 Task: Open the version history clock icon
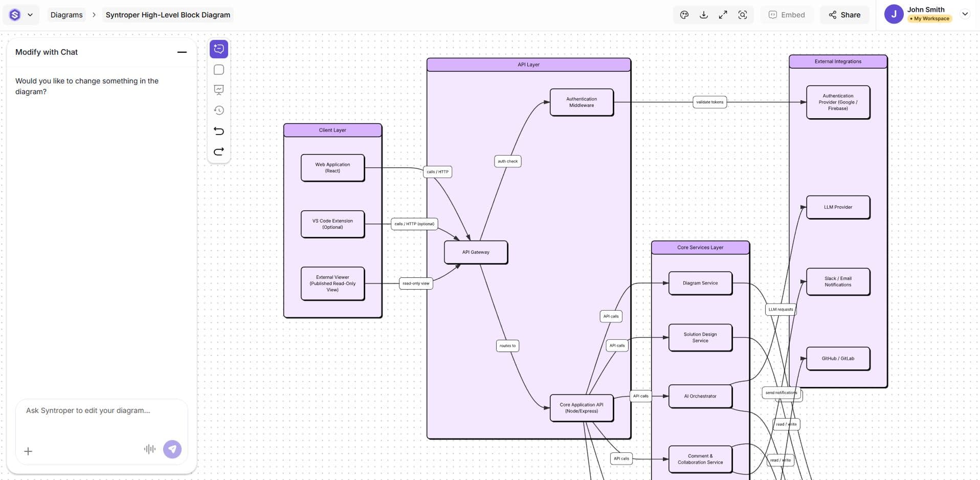(219, 111)
